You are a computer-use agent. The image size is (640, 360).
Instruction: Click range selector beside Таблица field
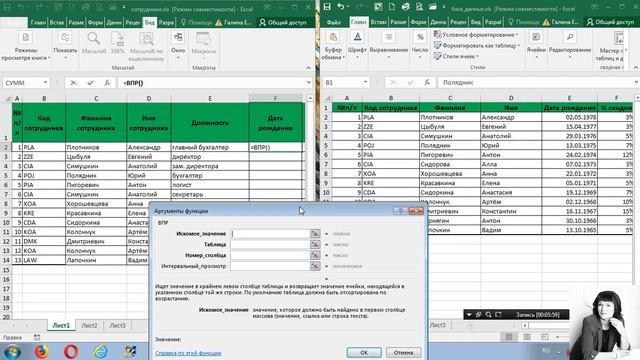click(315, 244)
